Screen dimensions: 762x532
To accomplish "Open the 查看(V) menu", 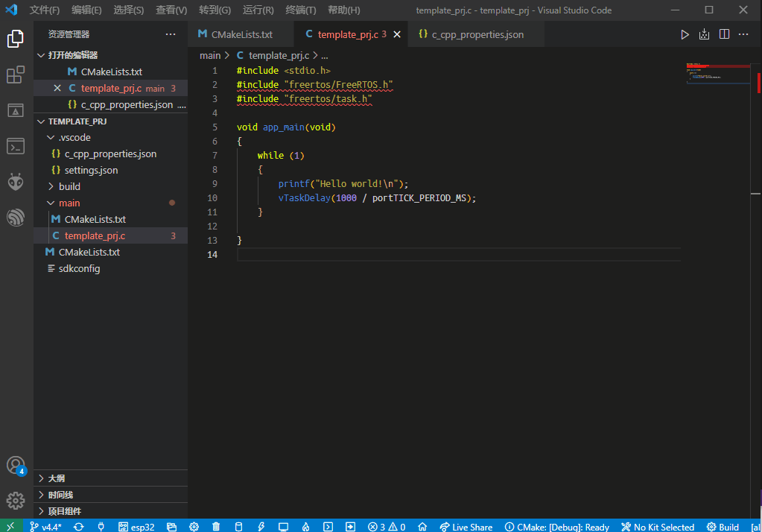I will click(x=171, y=10).
